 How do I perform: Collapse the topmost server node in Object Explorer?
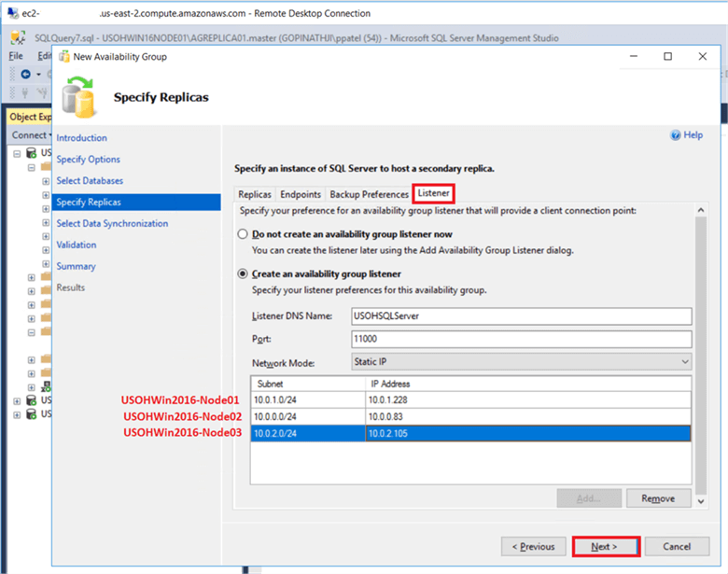17,154
